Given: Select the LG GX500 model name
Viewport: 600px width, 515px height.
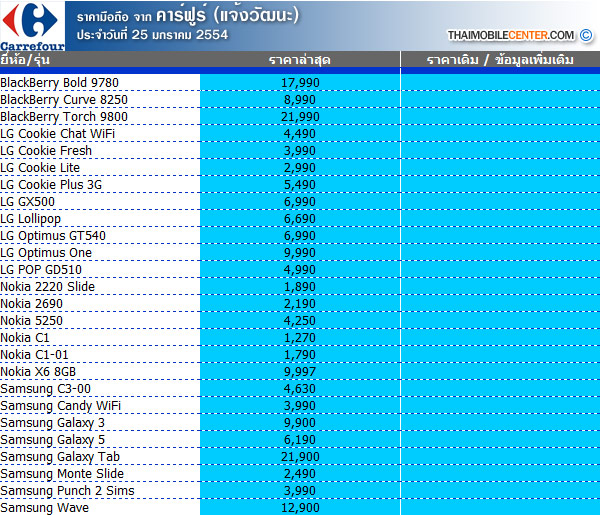Looking at the screenshot, I should pyautogui.click(x=28, y=202).
